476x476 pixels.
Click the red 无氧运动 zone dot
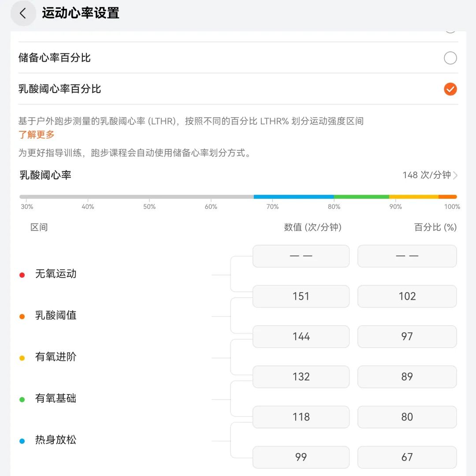22,275
